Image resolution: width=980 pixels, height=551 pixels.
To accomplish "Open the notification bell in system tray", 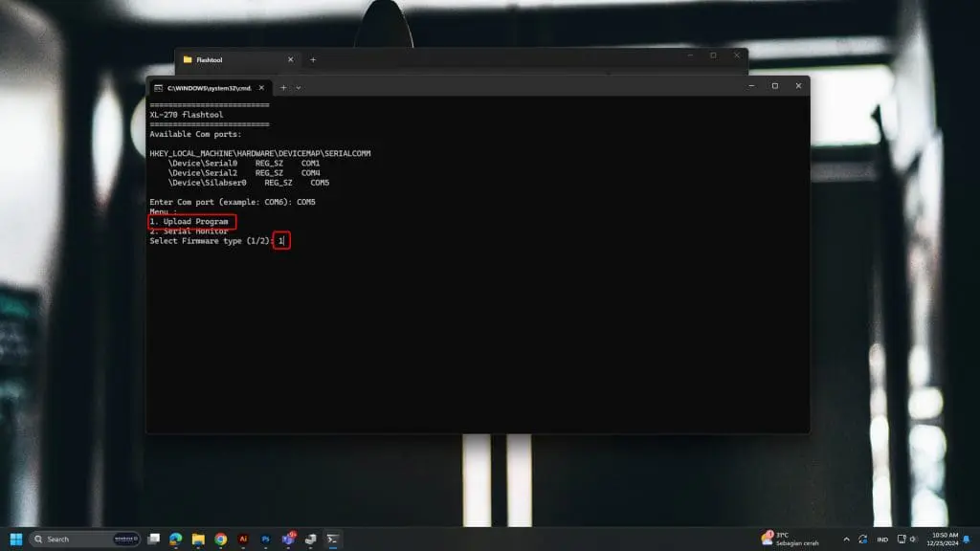I will pyautogui.click(x=966, y=539).
